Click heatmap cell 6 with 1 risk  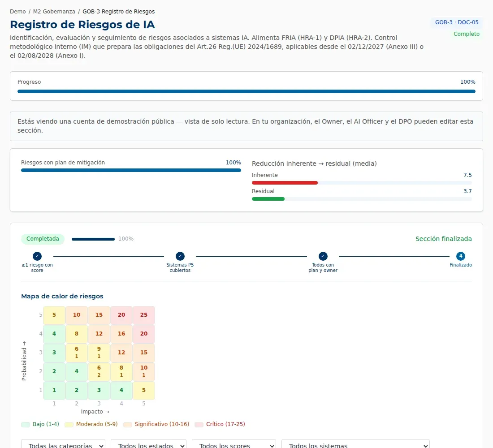click(76, 353)
